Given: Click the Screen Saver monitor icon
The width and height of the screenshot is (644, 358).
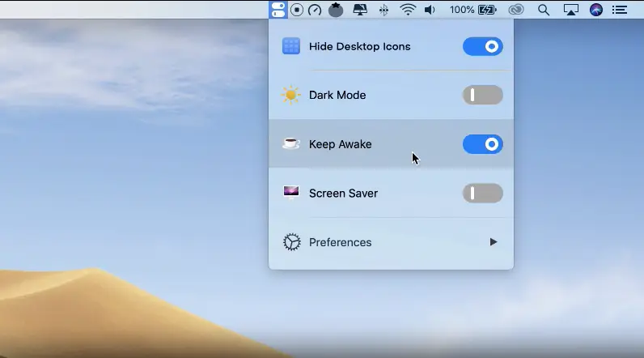Looking at the screenshot, I should click(291, 192).
